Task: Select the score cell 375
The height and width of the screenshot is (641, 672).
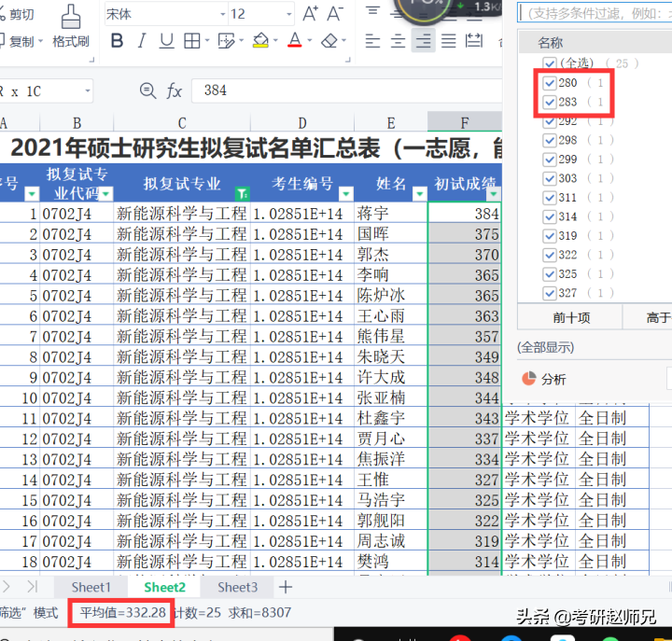Action: tap(465, 233)
